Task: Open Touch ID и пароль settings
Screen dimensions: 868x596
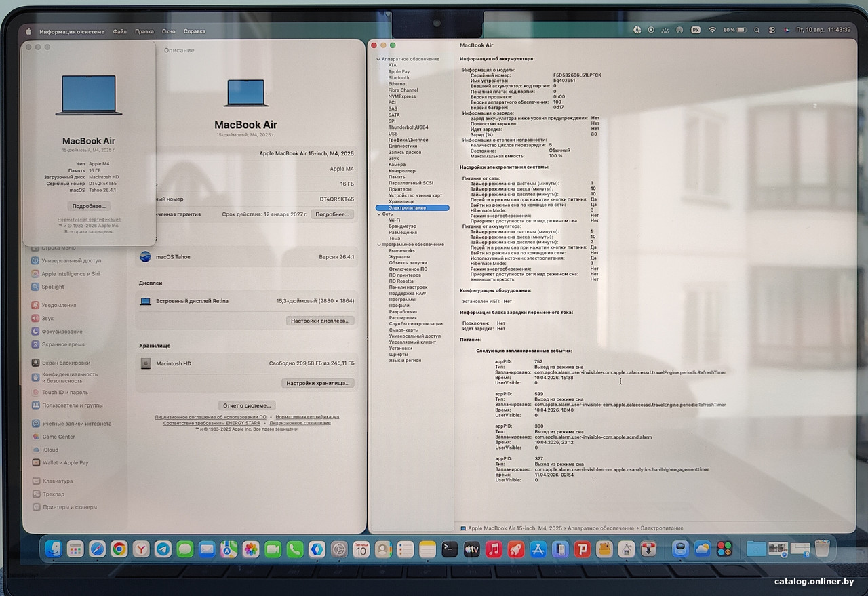Action: tap(60, 393)
